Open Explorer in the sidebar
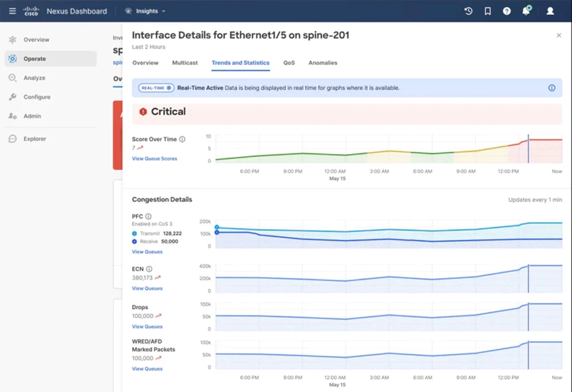572x392 pixels. click(51, 138)
